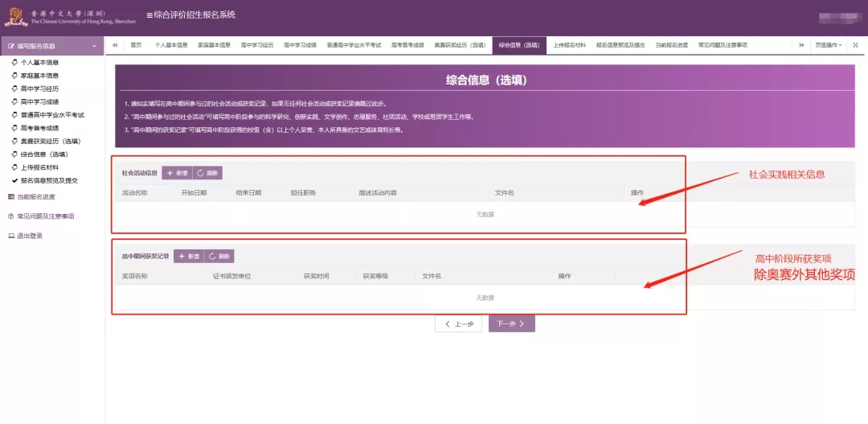The width and height of the screenshot is (868, 424).
Task: Click the laptop icon beside 退出登录
Action: pos(10,236)
